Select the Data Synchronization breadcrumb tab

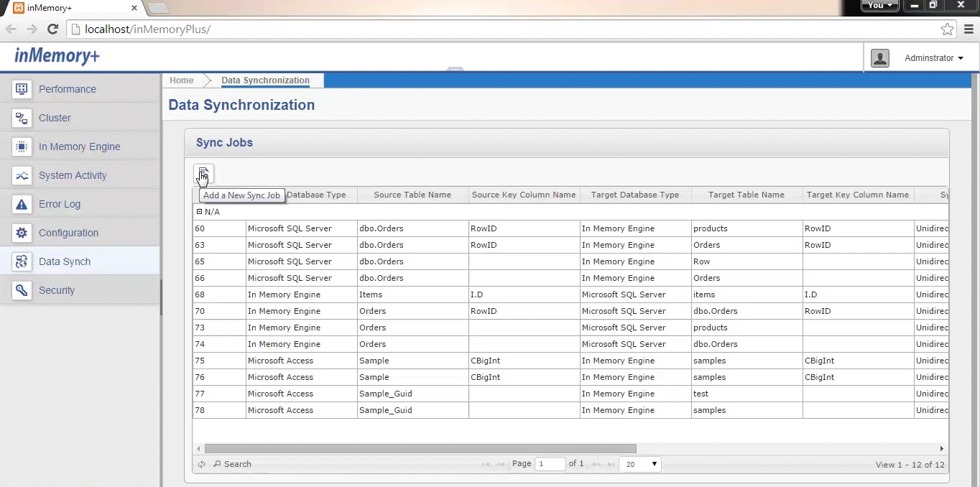point(265,80)
